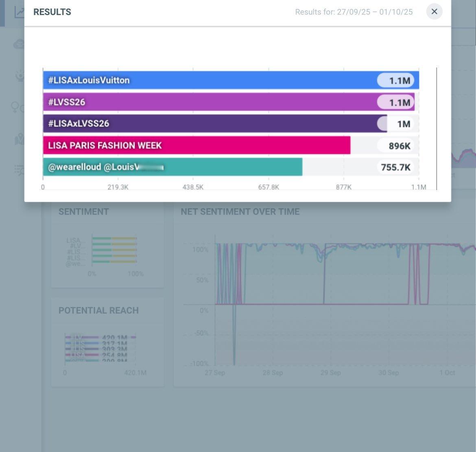Click the trend chart icon in the sidebar
This screenshot has height=452, width=476.
20,12
